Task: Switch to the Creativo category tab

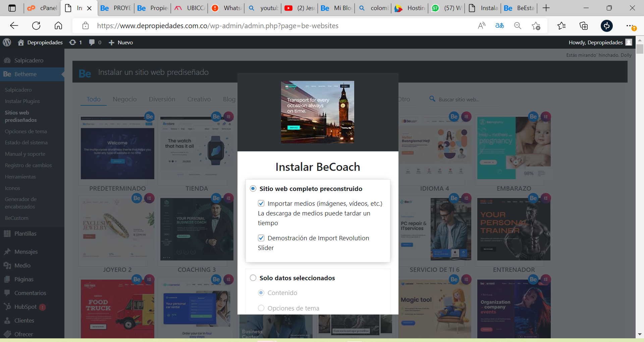Action: [199, 99]
